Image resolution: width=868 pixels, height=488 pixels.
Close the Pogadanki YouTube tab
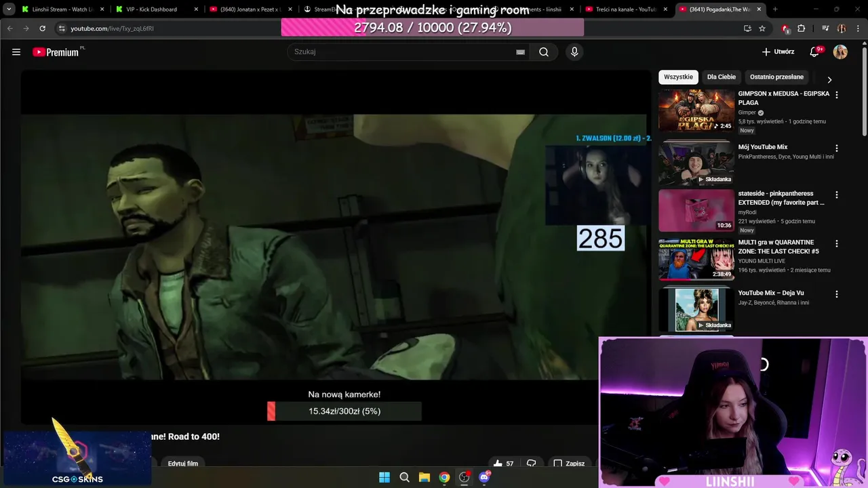pos(758,9)
